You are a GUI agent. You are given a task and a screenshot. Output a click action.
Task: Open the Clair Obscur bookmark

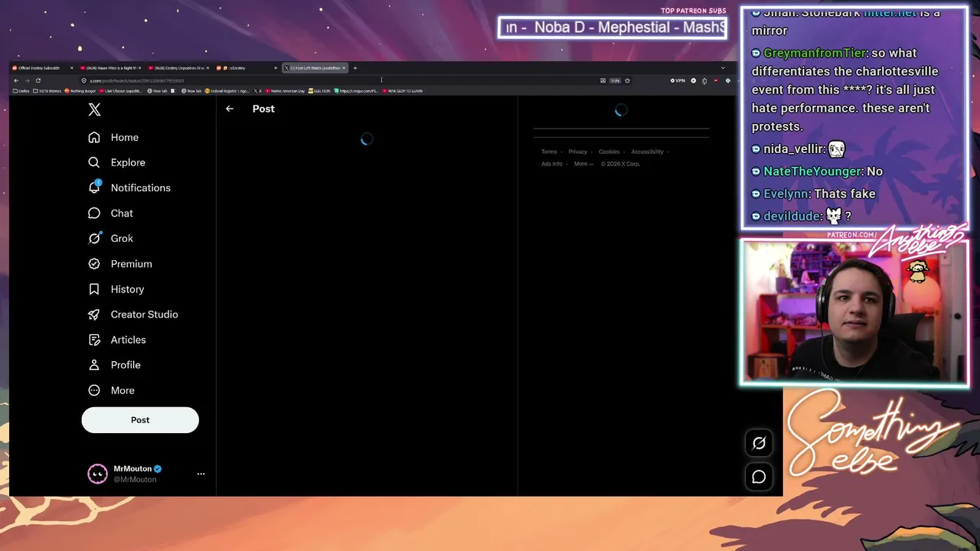click(x=121, y=91)
